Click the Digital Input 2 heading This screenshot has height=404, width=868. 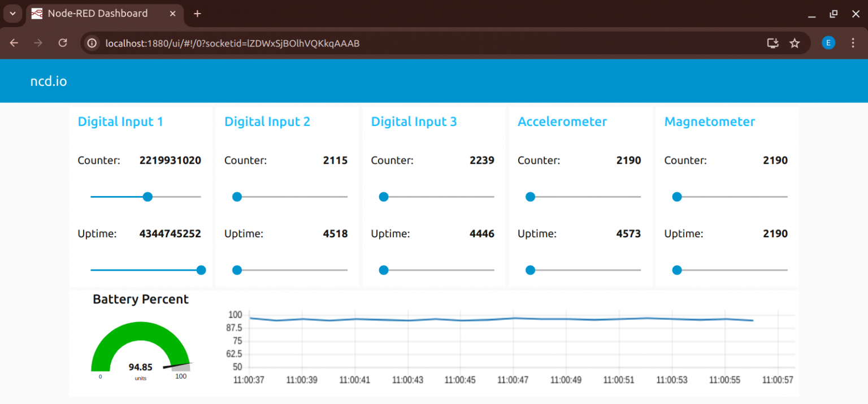tap(267, 121)
